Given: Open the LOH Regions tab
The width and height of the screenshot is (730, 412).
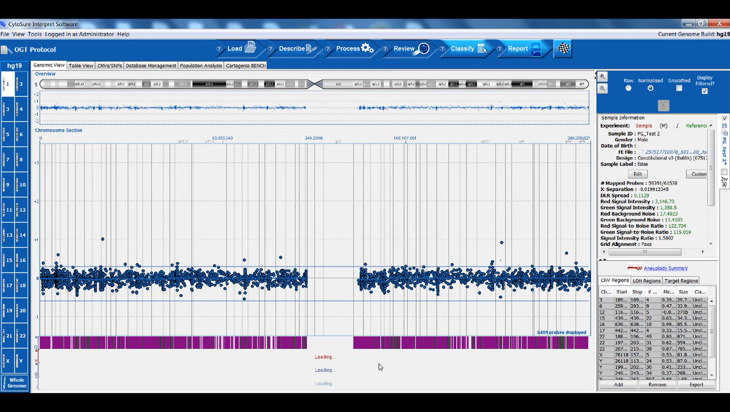Looking at the screenshot, I should point(646,281).
